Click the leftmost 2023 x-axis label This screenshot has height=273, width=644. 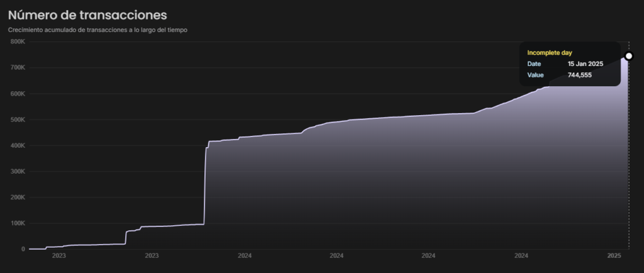tap(58, 255)
